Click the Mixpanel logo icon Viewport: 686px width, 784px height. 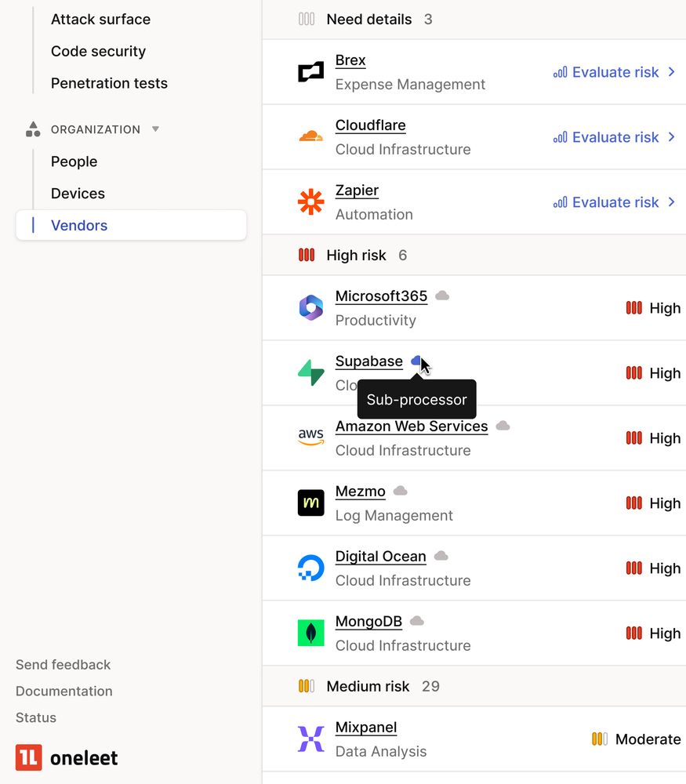pos(310,739)
